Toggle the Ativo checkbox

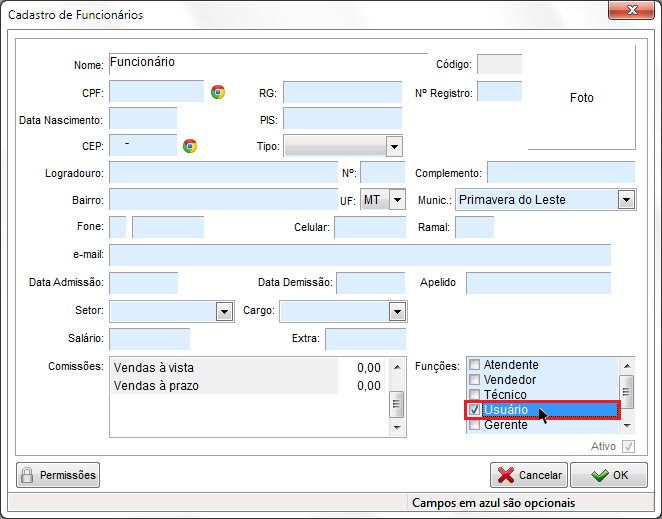pyautogui.click(x=628, y=446)
